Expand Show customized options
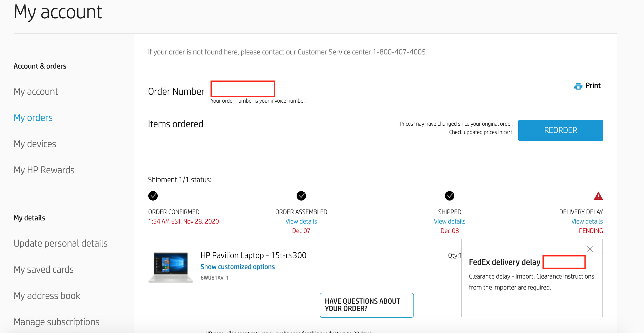 237,267
